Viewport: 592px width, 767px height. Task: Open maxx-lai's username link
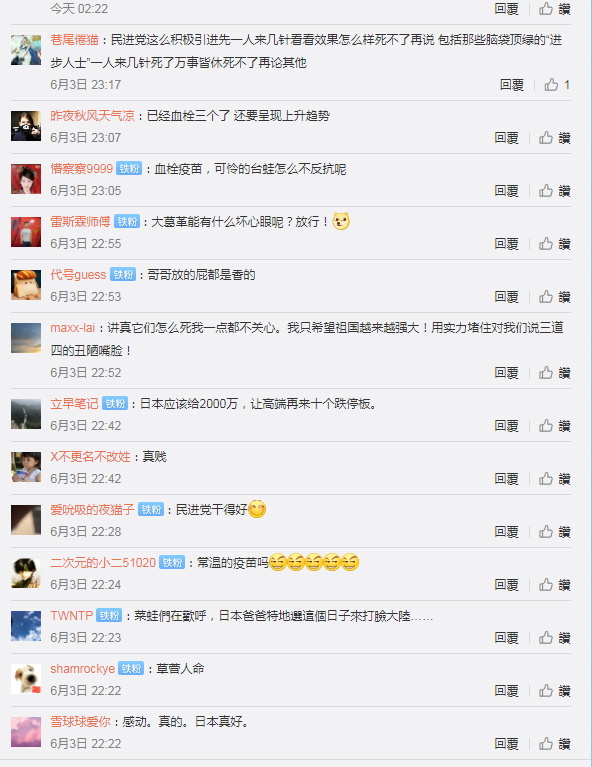[x=72, y=327]
